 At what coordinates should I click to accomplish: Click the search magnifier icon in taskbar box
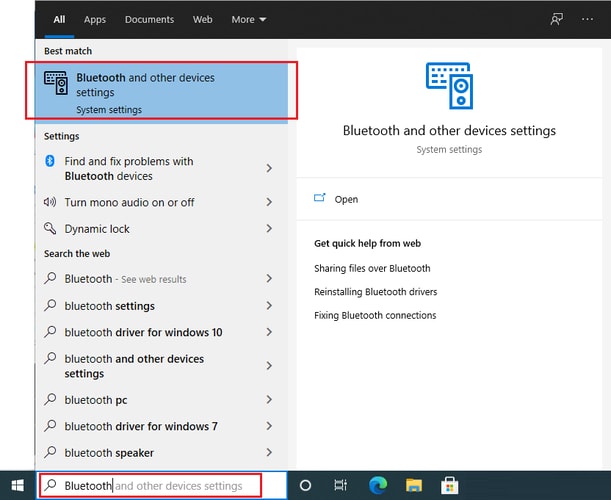[x=50, y=485]
